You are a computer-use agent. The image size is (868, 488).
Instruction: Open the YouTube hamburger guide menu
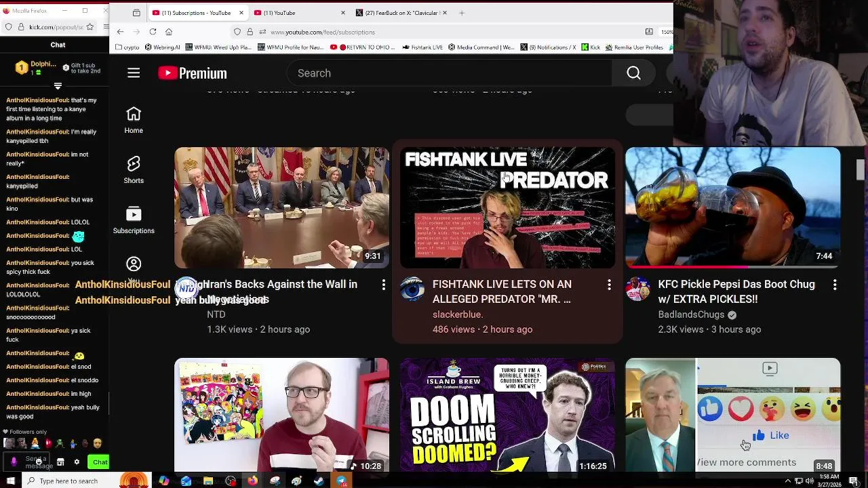[134, 73]
